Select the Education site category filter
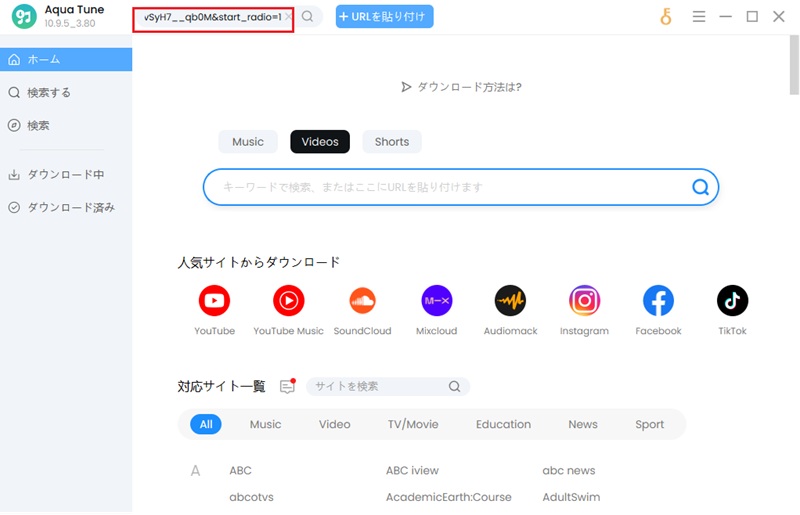This screenshot has height=515, width=800. coord(504,424)
